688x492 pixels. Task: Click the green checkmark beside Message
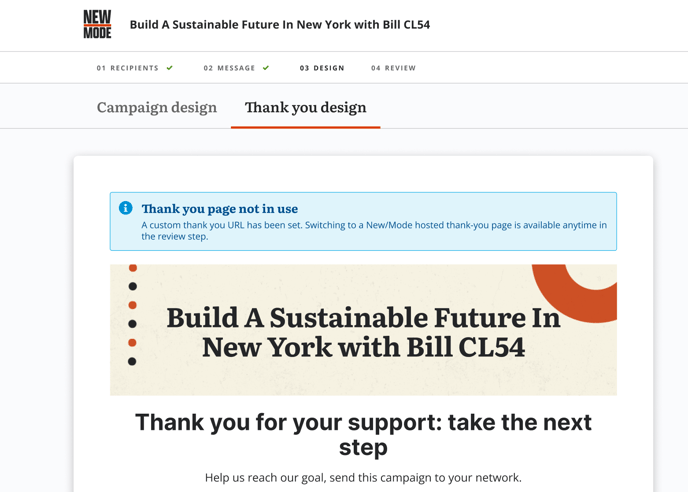tap(266, 68)
